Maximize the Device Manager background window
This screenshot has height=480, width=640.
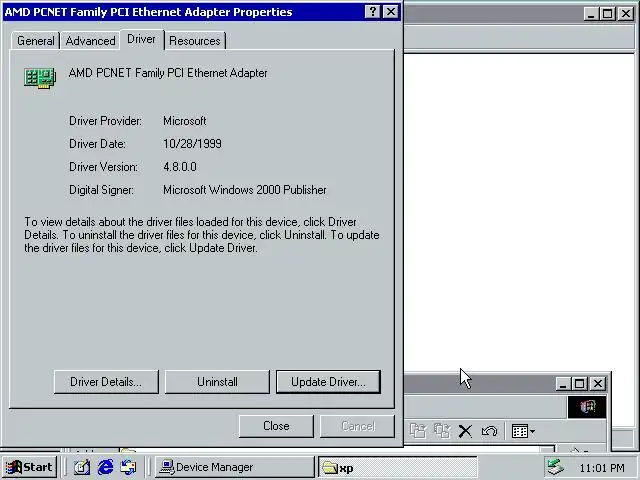tap(608, 14)
